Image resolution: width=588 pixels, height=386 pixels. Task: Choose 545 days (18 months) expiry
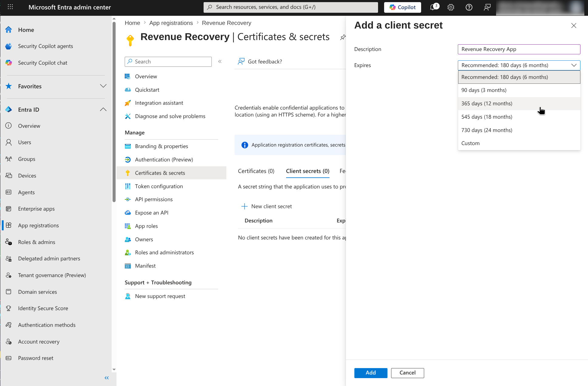[519, 117]
